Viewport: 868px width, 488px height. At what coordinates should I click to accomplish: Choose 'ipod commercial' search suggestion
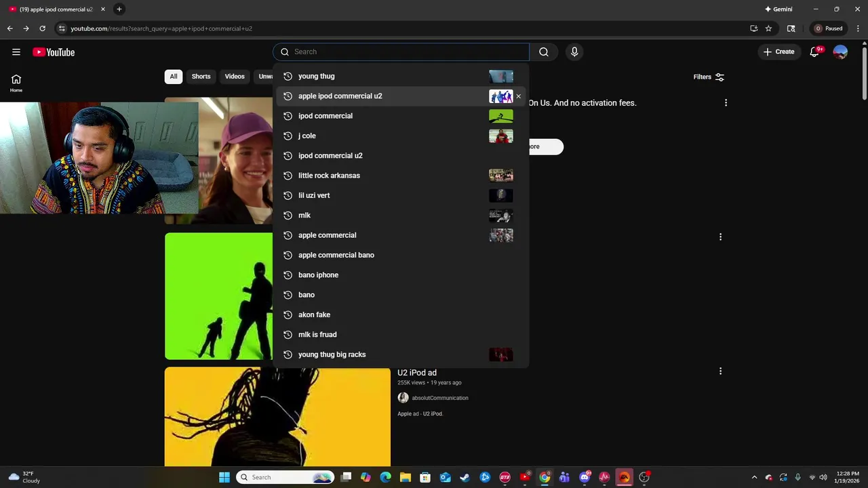click(401, 116)
